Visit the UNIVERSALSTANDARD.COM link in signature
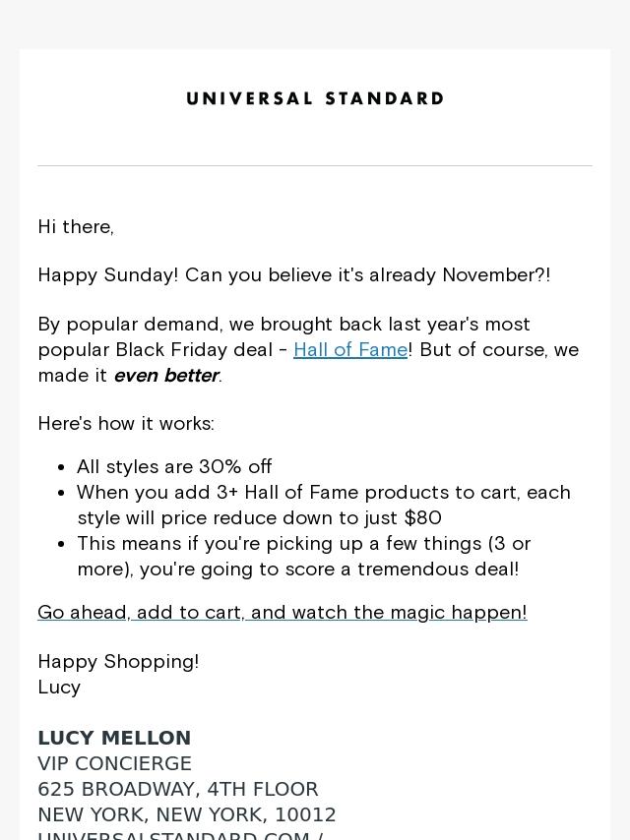630x840 pixels. point(180,835)
